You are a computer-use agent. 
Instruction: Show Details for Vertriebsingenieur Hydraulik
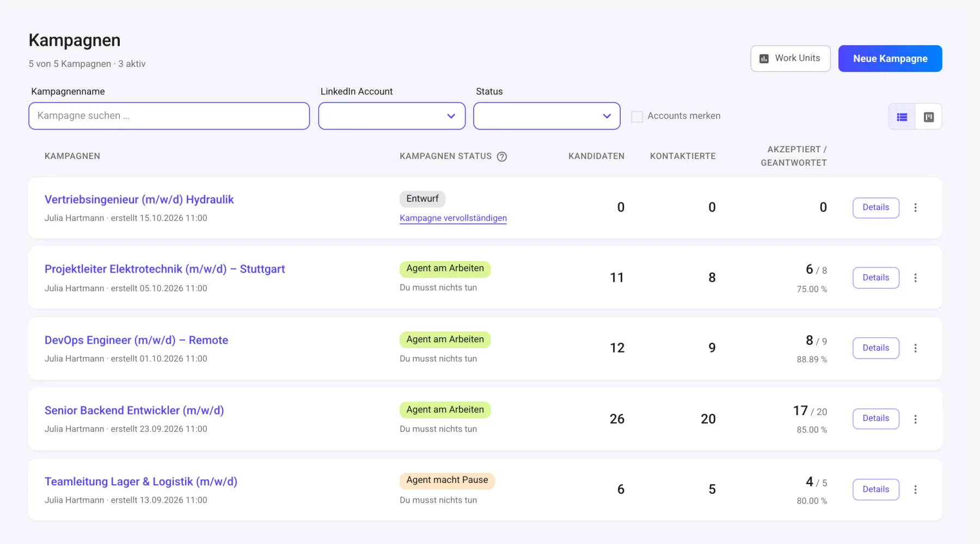coord(875,208)
